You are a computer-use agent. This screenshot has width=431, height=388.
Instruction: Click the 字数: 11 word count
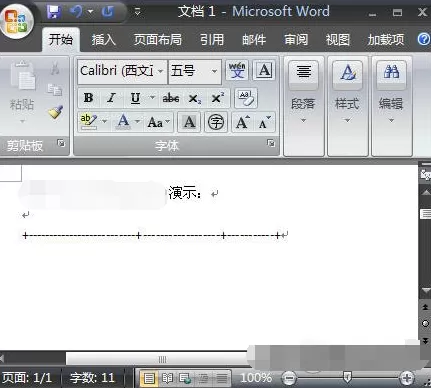pyautogui.click(x=92, y=378)
